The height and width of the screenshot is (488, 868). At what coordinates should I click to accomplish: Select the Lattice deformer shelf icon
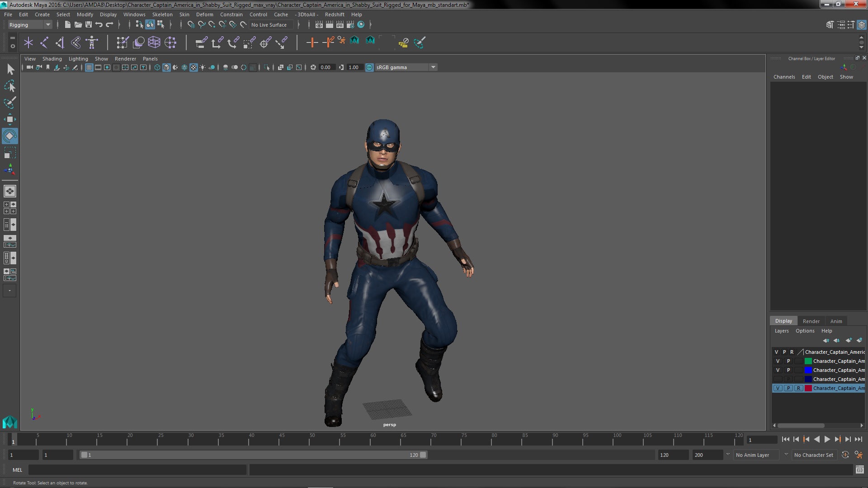coord(154,42)
